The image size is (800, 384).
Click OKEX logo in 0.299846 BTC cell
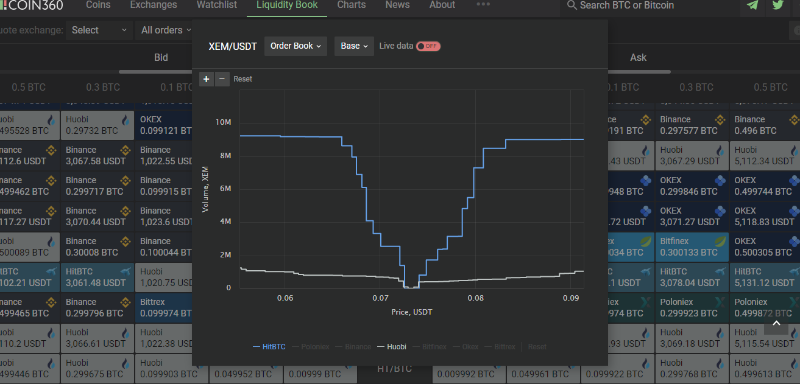[x=720, y=181]
